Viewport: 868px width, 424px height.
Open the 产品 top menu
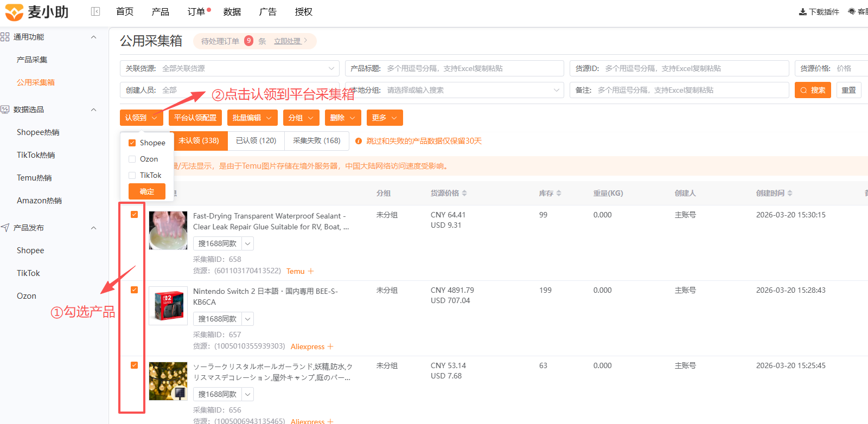pyautogui.click(x=161, y=12)
